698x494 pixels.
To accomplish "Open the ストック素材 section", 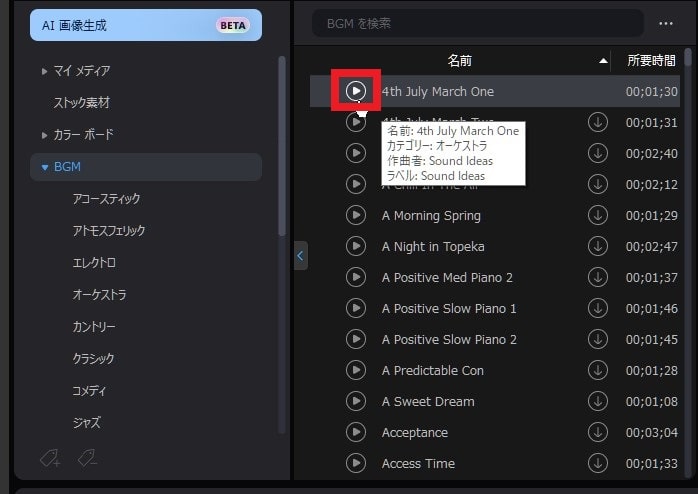I will pos(81,103).
